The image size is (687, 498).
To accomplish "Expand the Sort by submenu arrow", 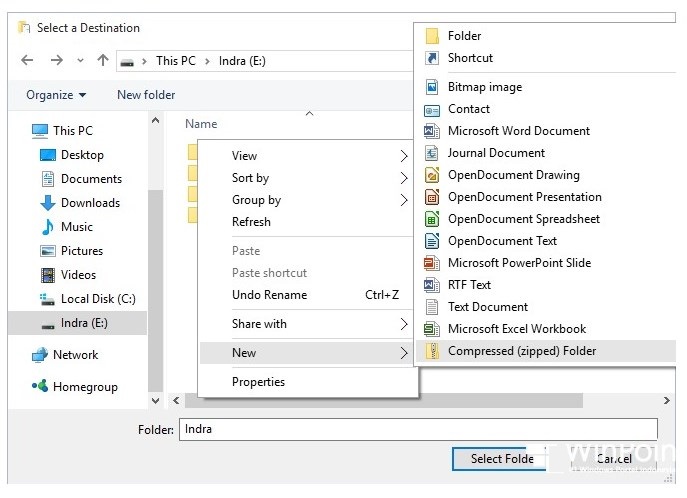I will coord(404,178).
